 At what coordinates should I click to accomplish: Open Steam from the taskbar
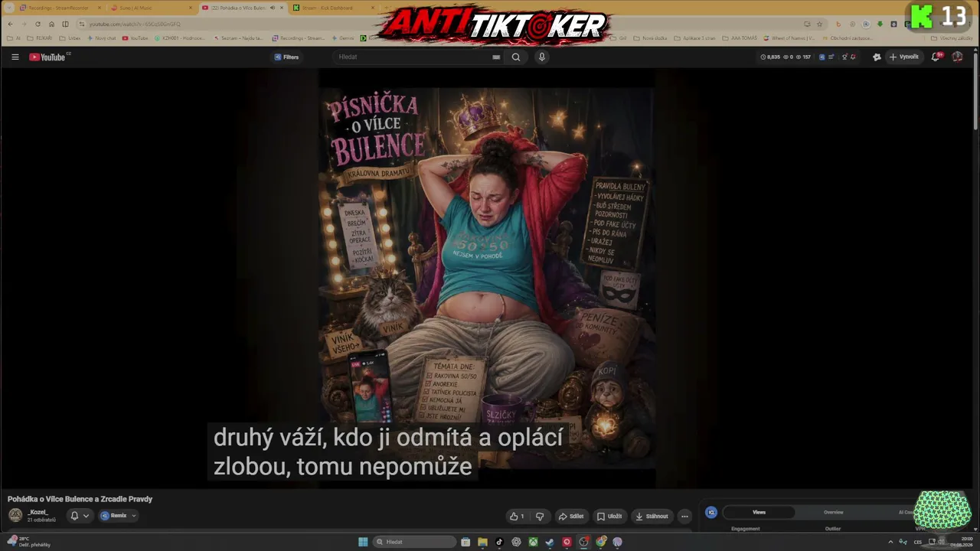550,542
